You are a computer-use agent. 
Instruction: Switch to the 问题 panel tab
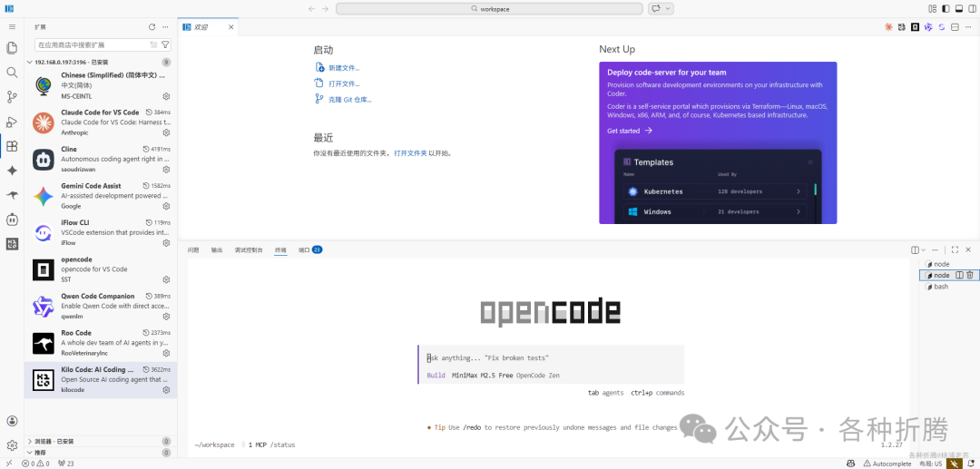(193, 249)
